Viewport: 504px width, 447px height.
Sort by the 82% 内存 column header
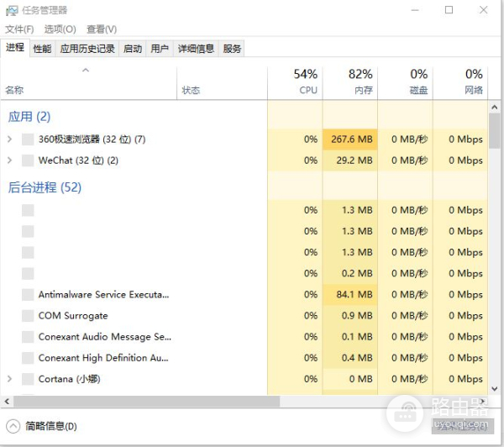click(350, 83)
